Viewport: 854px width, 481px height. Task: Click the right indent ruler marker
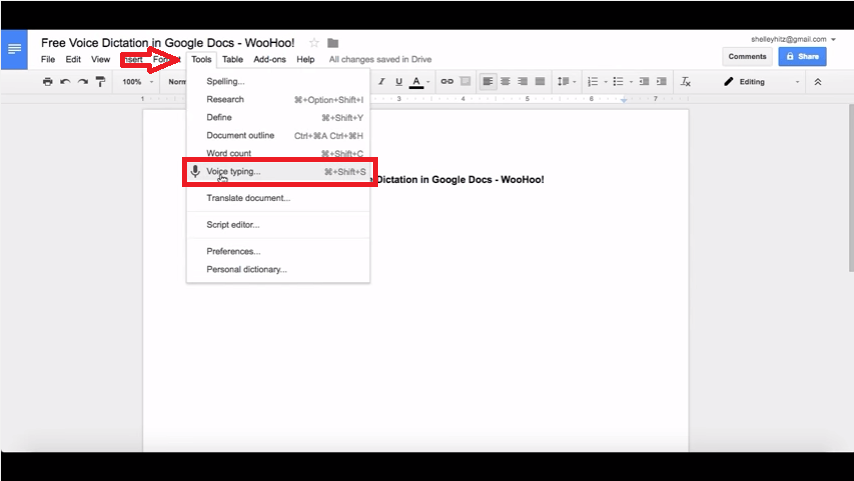pyautogui.click(x=624, y=100)
